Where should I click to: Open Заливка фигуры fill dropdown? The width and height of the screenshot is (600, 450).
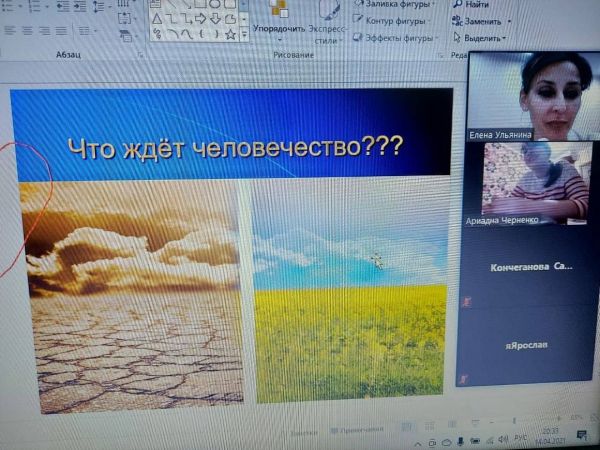[393, 5]
